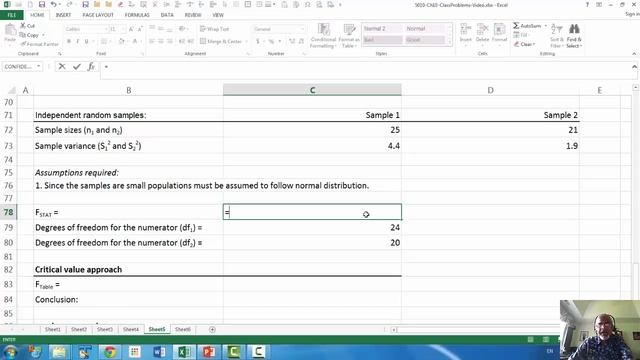Open the Clear eraser menu
640x360 pixels.
coord(524,44)
